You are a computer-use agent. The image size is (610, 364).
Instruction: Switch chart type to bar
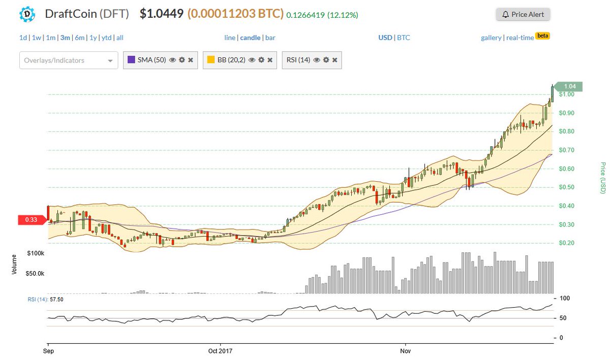coord(270,38)
